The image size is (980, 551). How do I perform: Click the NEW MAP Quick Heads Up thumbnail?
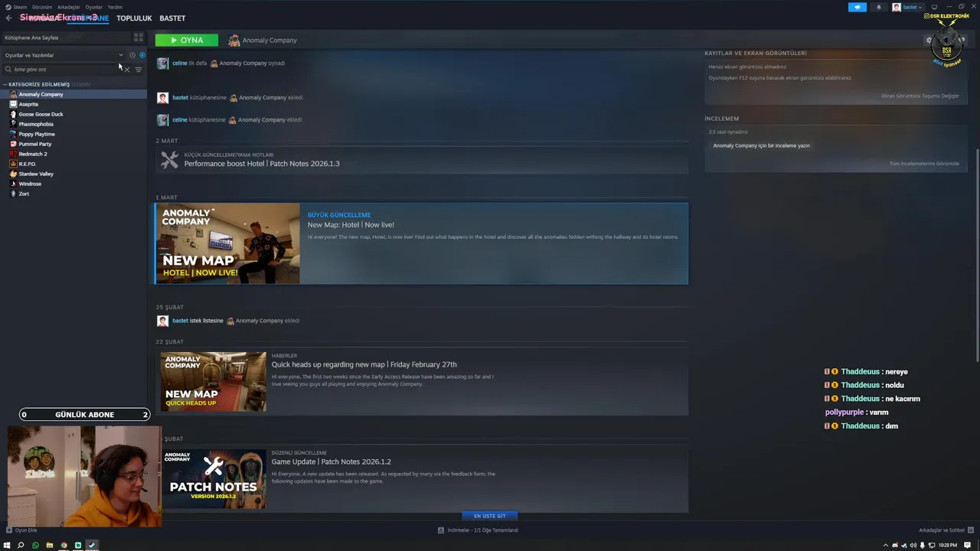[x=214, y=382]
